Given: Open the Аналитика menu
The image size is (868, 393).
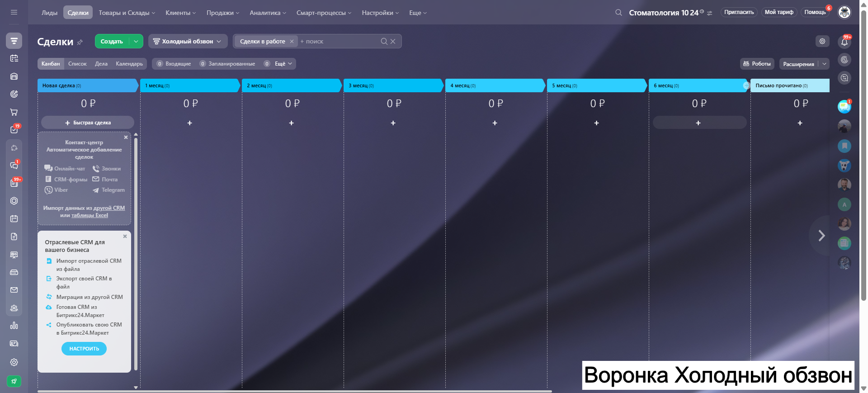Looking at the screenshot, I should [x=268, y=13].
